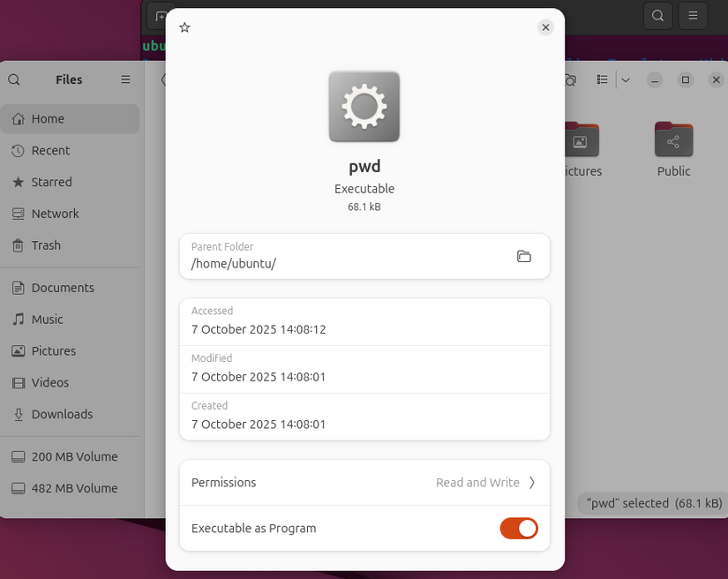Click the pwd executable gear thumbnail
The image size is (728, 579).
click(364, 107)
